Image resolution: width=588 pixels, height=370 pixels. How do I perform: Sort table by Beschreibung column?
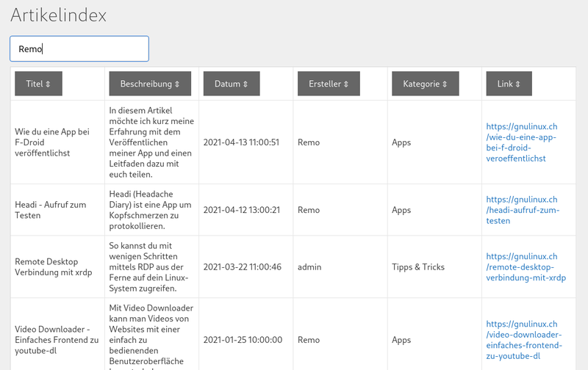[150, 84]
